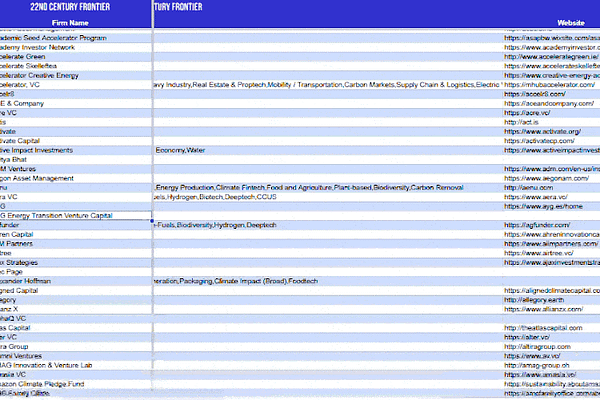Select the Hydrogen,Biotech,Deeptech,CCUS sector cell
The image size is (600, 400).
coord(328,197)
